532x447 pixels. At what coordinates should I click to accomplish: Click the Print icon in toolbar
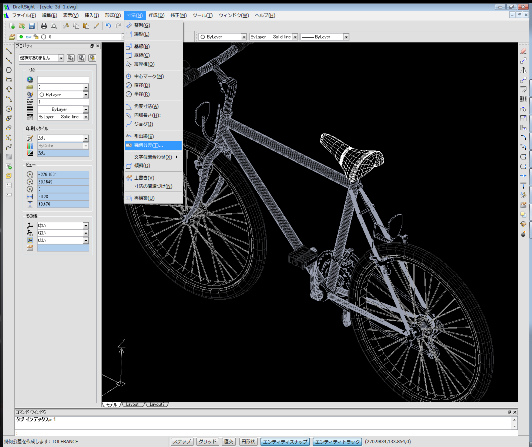[x=44, y=26]
